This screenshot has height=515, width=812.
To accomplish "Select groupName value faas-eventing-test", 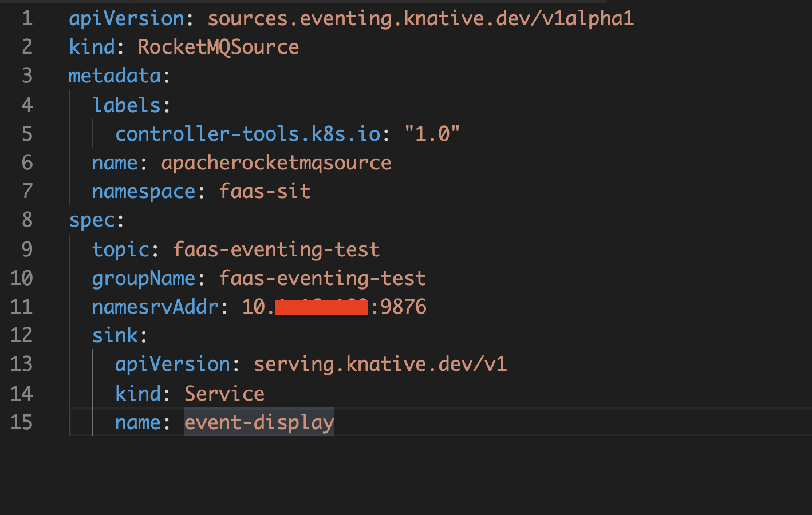I will pyautogui.click(x=322, y=278).
